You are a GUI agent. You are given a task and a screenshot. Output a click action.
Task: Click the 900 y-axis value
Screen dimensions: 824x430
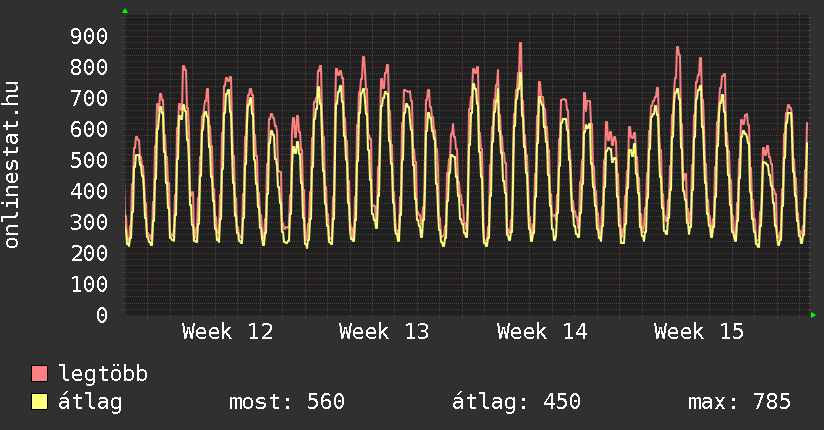pyautogui.click(x=88, y=37)
